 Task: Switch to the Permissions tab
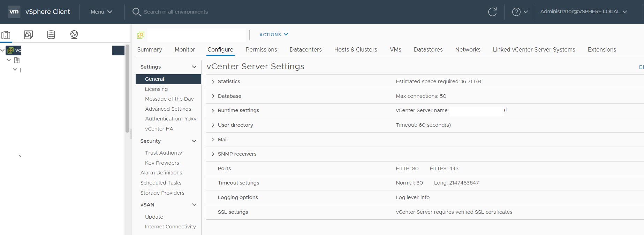click(261, 49)
